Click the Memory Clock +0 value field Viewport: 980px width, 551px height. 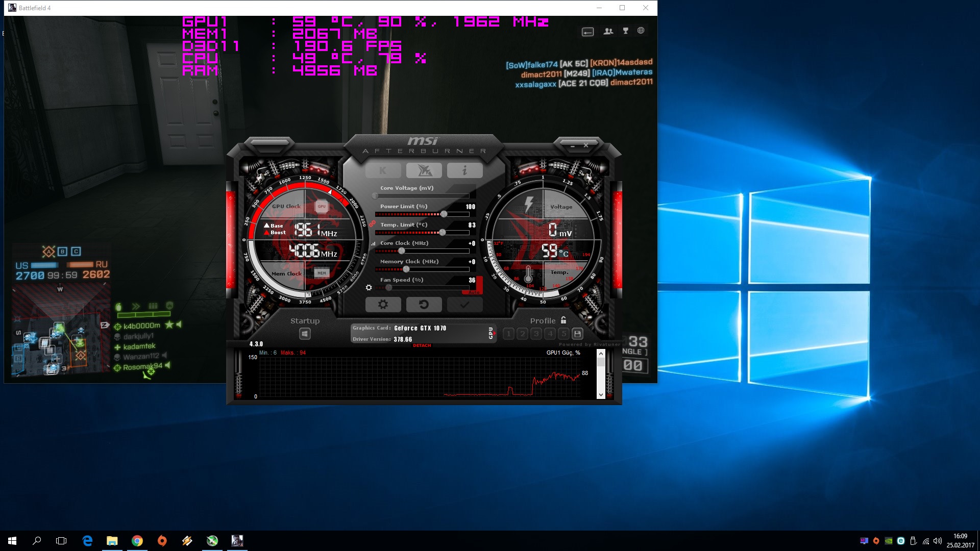pos(472,262)
